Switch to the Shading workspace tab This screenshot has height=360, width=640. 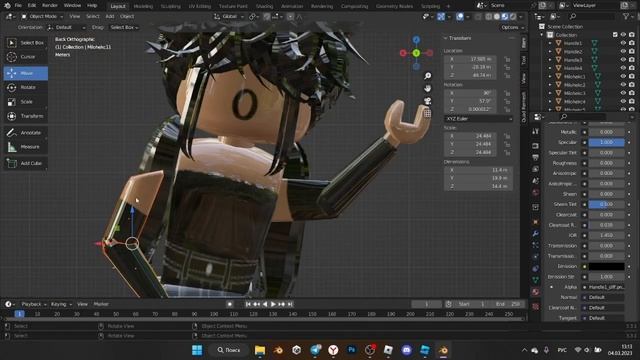click(x=264, y=6)
